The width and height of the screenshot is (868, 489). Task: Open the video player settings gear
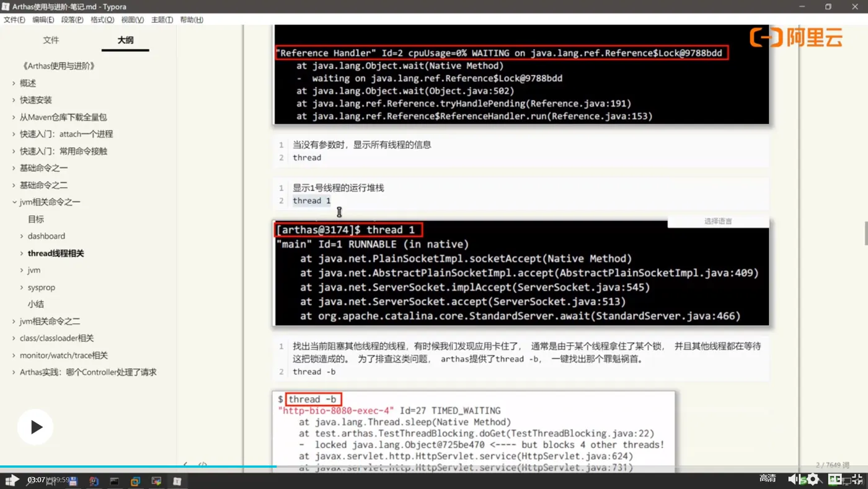(x=813, y=479)
